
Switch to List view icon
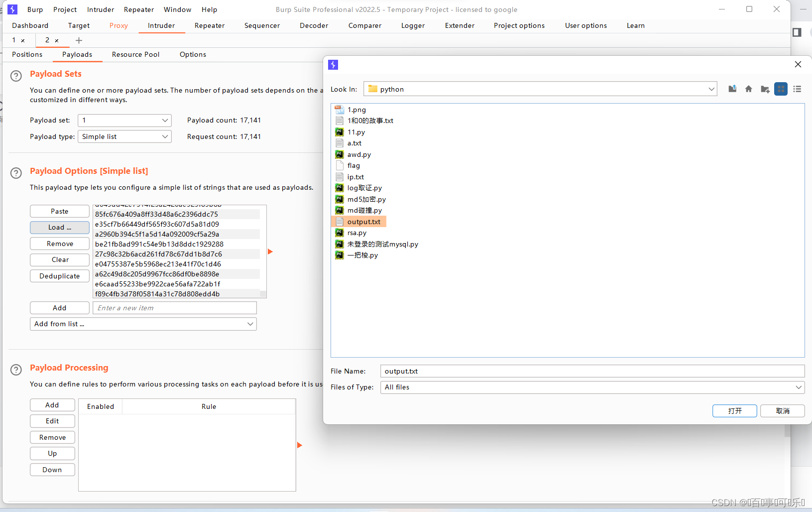coord(781,89)
